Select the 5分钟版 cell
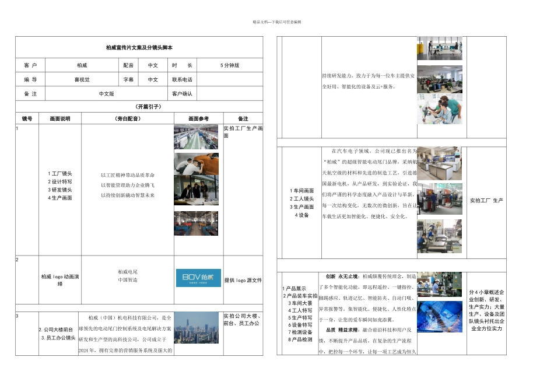The image size is (554, 392). coord(230,65)
